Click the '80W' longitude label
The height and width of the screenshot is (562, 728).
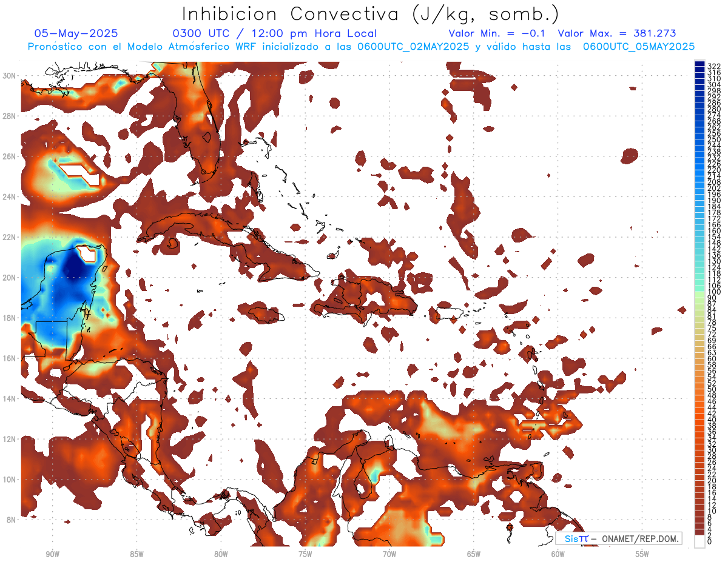tap(221, 554)
